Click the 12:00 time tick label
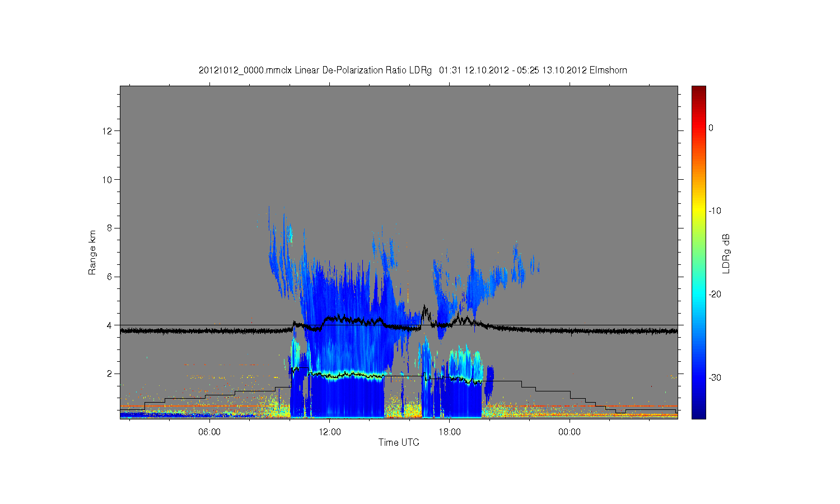This screenshot has width=840, height=504. 329,432
